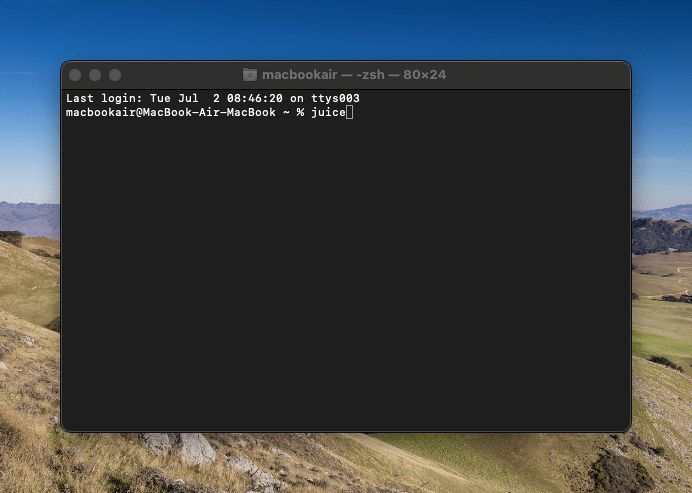Click the block cursor after "juice"
692x493 pixels.
tap(349, 113)
